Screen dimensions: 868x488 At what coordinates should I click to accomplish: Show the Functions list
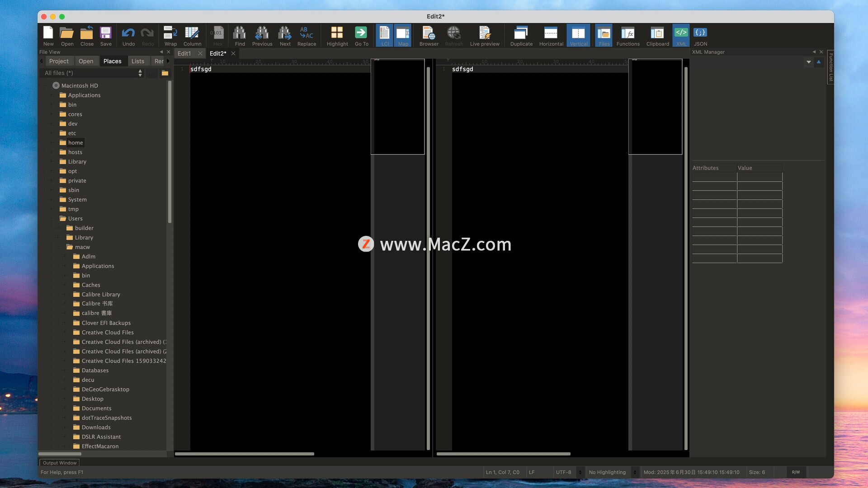(628, 36)
